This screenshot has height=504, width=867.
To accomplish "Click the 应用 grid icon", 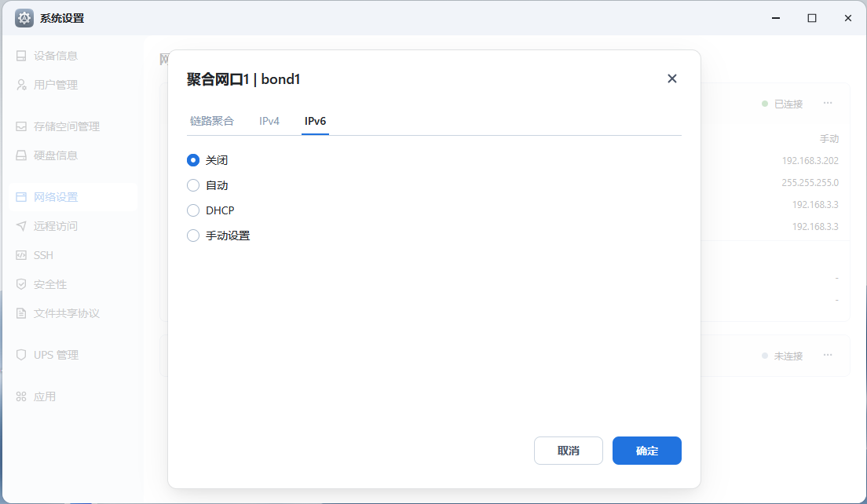I will click(21, 396).
